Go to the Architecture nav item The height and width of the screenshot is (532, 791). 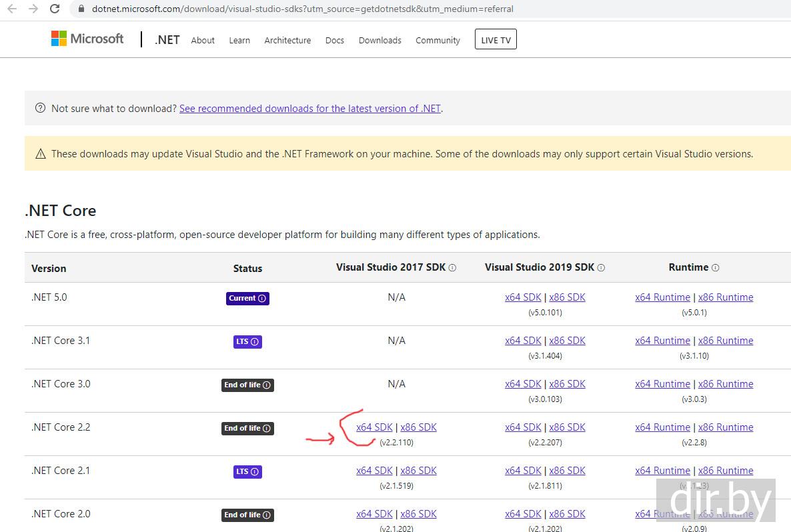click(x=287, y=40)
